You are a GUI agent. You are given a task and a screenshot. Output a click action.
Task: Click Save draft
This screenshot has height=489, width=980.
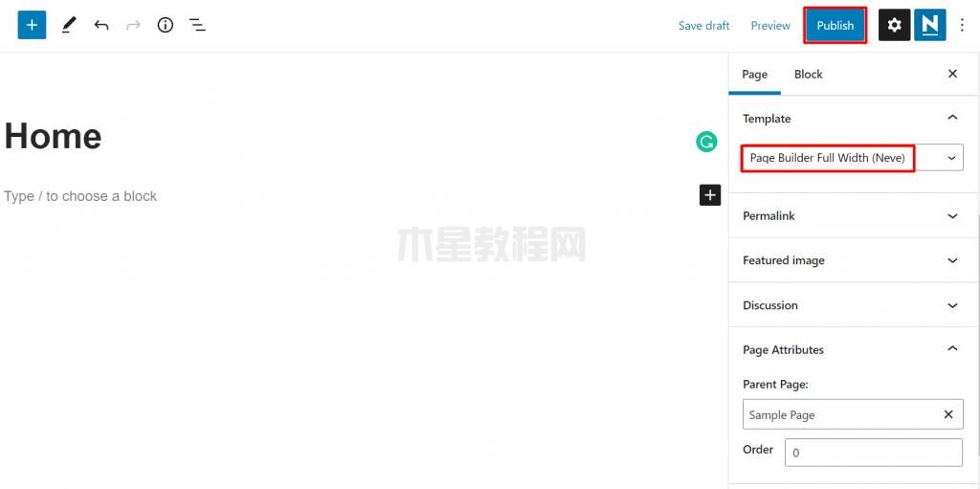703,26
